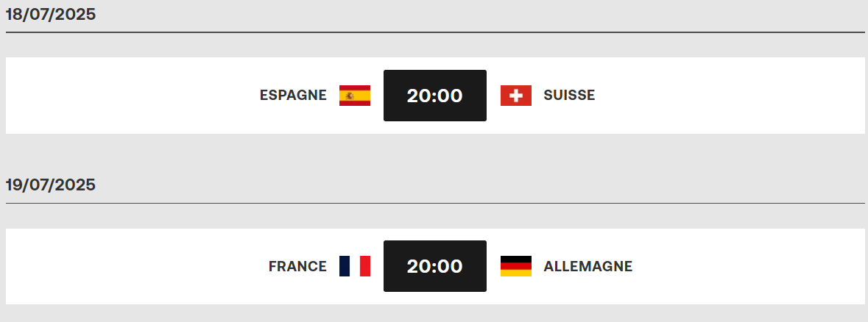868x322 pixels.
Task: Select the 18/07/2025 date heading
Action: click(x=51, y=15)
